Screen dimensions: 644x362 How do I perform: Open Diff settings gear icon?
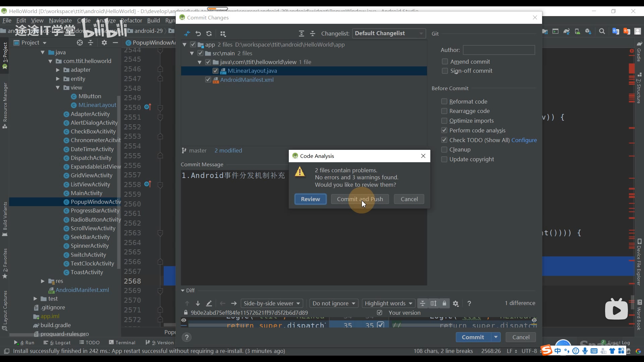tap(455, 303)
